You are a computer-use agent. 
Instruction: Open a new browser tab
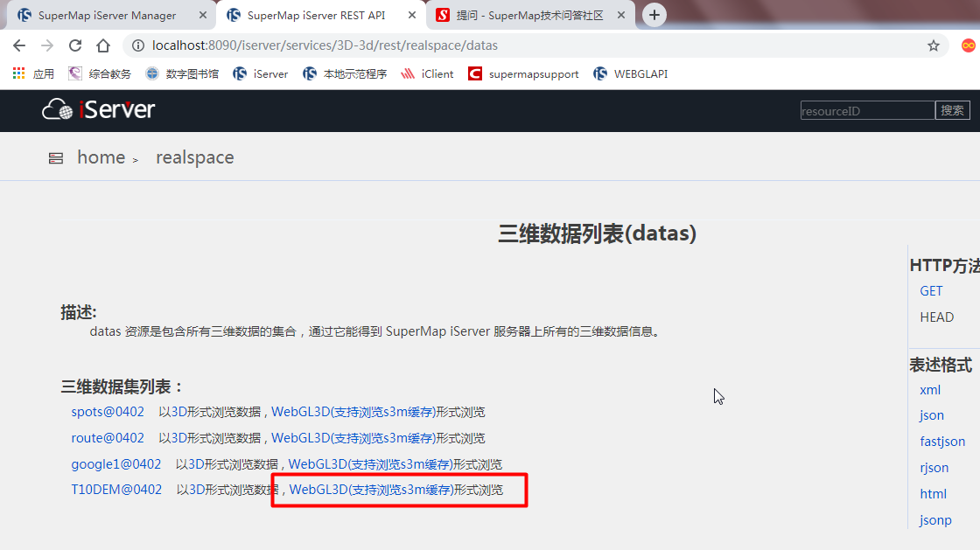[654, 15]
